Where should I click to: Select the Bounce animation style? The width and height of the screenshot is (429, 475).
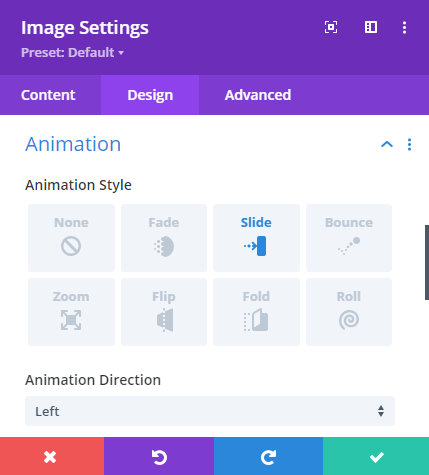pyautogui.click(x=349, y=238)
